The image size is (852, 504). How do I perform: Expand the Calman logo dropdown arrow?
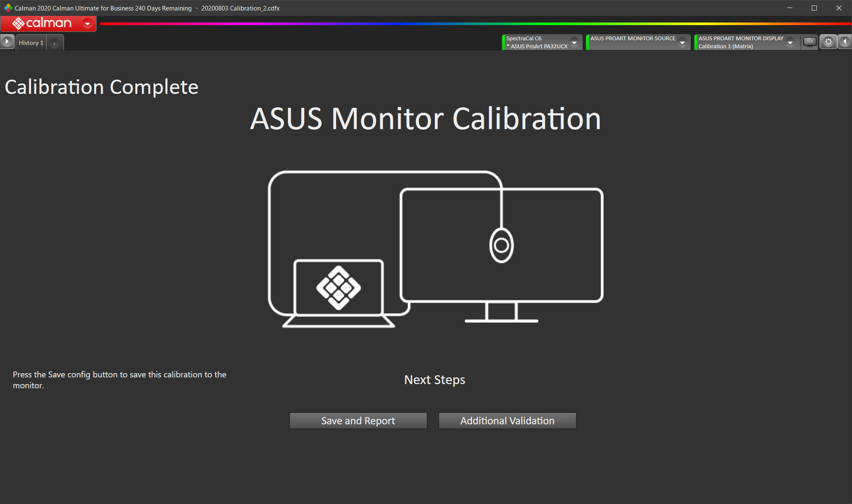click(x=87, y=23)
